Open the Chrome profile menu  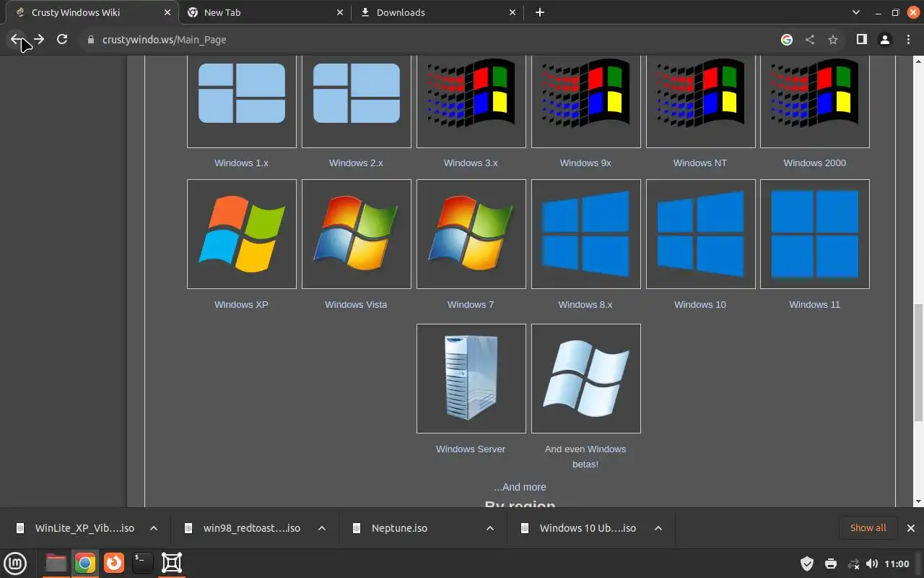pyautogui.click(x=884, y=40)
